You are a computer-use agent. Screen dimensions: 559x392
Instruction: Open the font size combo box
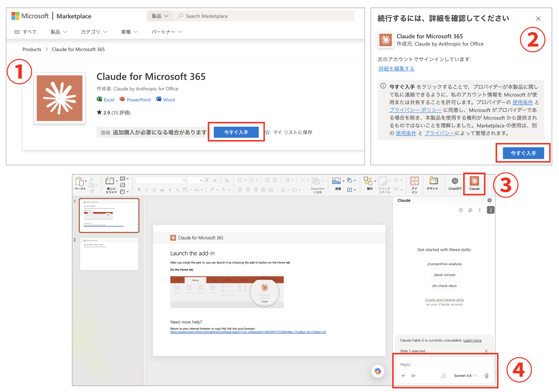pyautogui.click(x=195, y=180)
